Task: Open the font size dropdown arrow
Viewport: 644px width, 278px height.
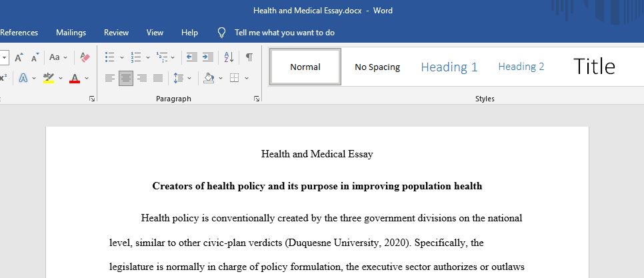Action: tap(5, 57)
